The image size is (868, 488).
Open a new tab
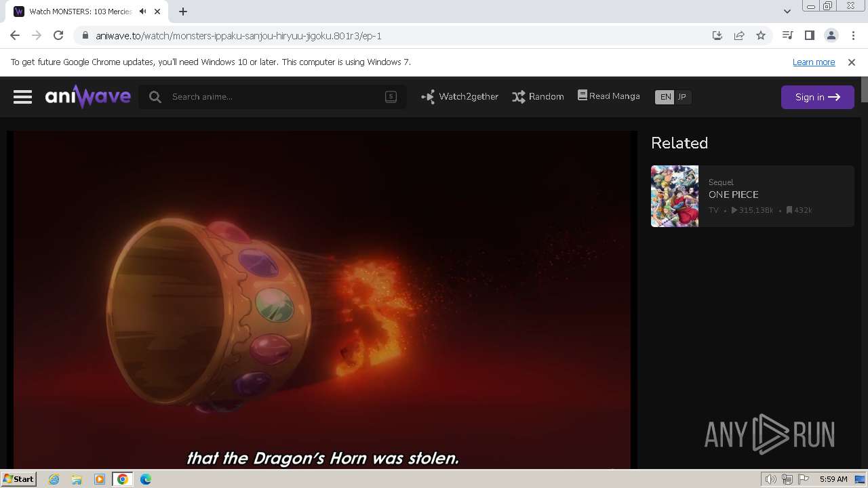(183, 12)
